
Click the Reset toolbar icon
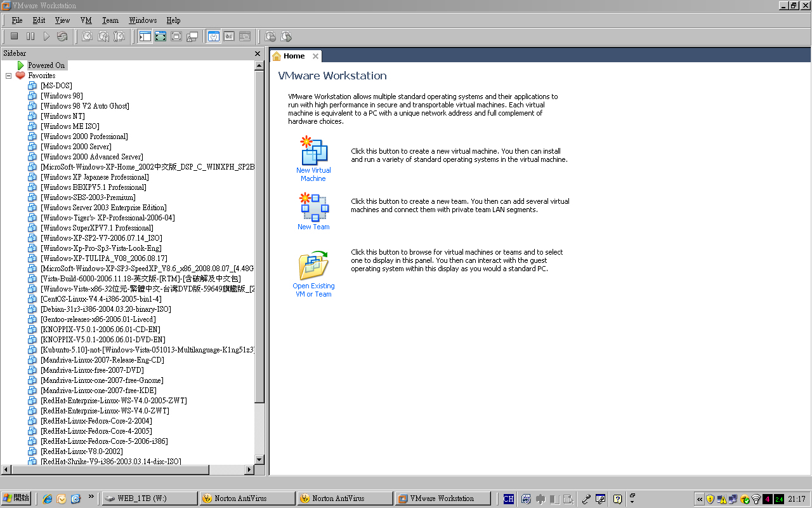[x=62, y=37]
